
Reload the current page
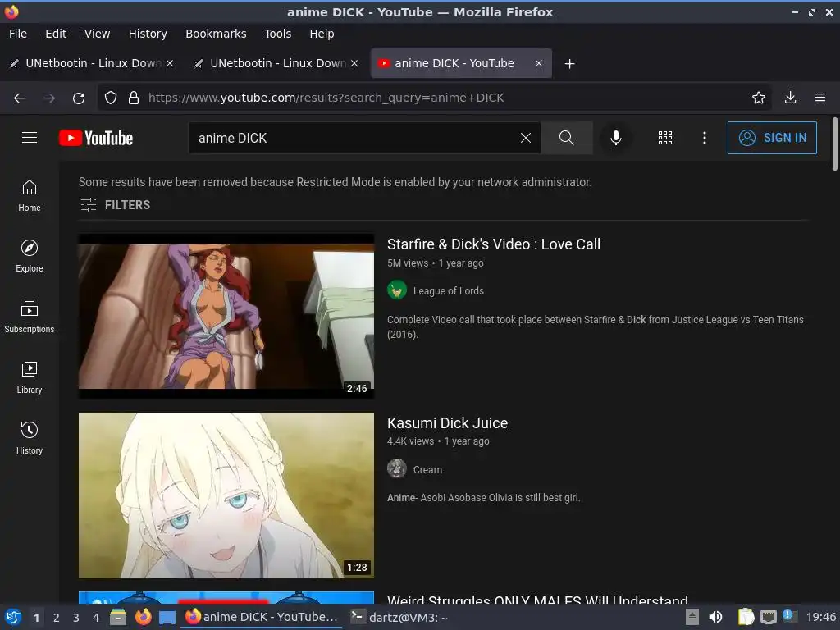click(x=79, y=98)
